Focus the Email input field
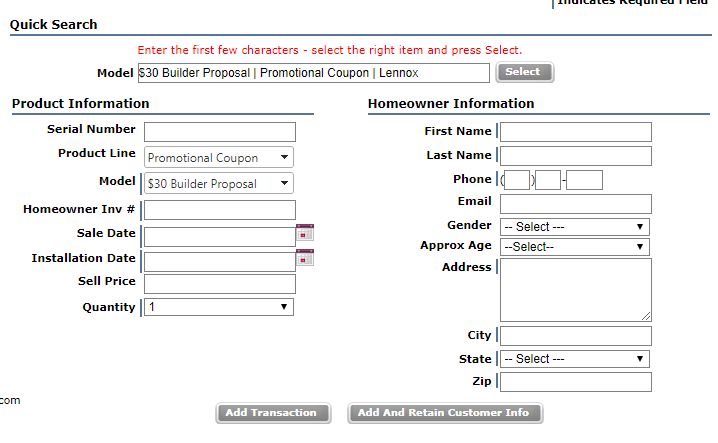Screen dimensions: 718x443 tap(576, 204)
